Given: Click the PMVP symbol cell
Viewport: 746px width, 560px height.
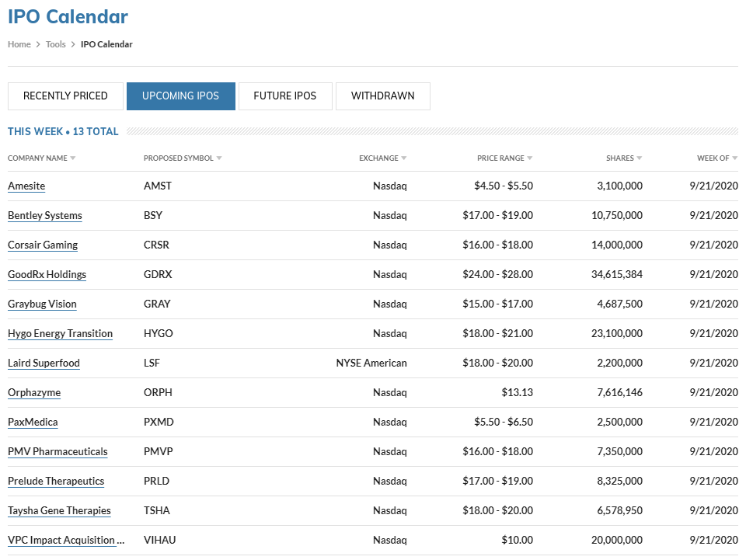Looking at the screenshot, I should tap(159, 451).
